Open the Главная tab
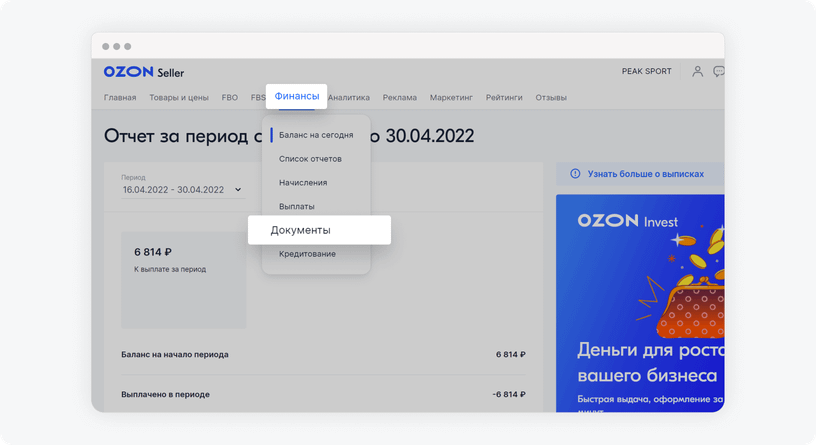This screenshot has width=816, height=445. coord(120,97)
